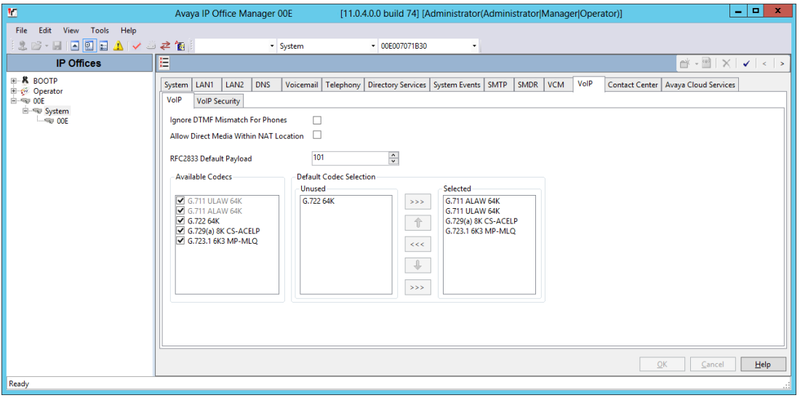Show the error pane via yellow warning icon
Image resolution: width=800 pixels, height=398 pixels.
click(x=118, y=46)
